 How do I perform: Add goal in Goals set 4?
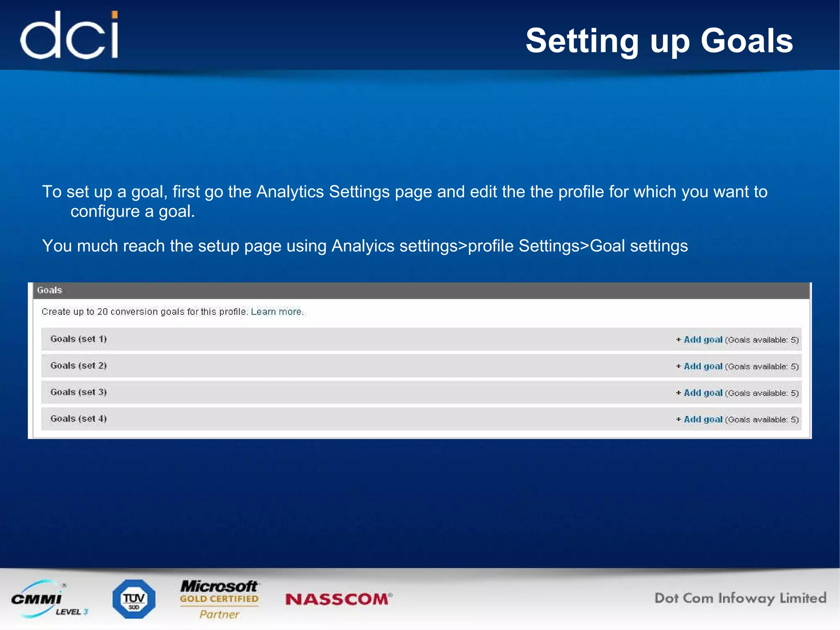[x=703, y=419]
